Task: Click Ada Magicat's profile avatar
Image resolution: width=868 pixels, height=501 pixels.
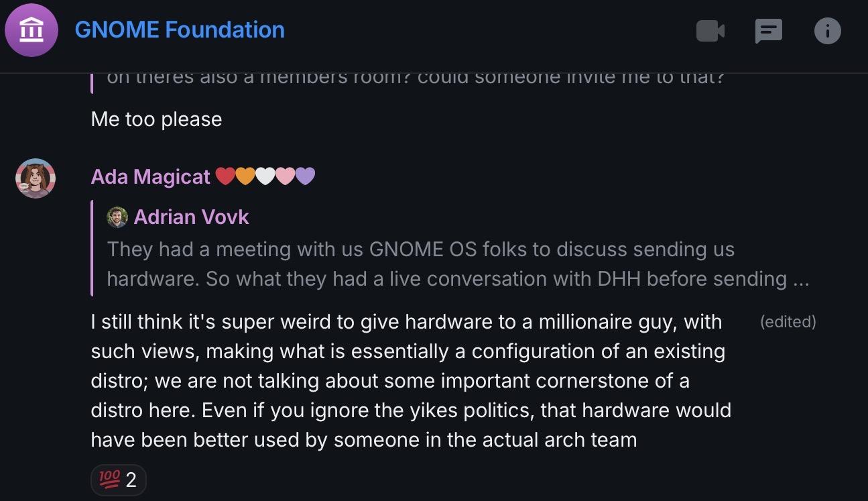Action: pyautogui.click(x=36, y=178)
